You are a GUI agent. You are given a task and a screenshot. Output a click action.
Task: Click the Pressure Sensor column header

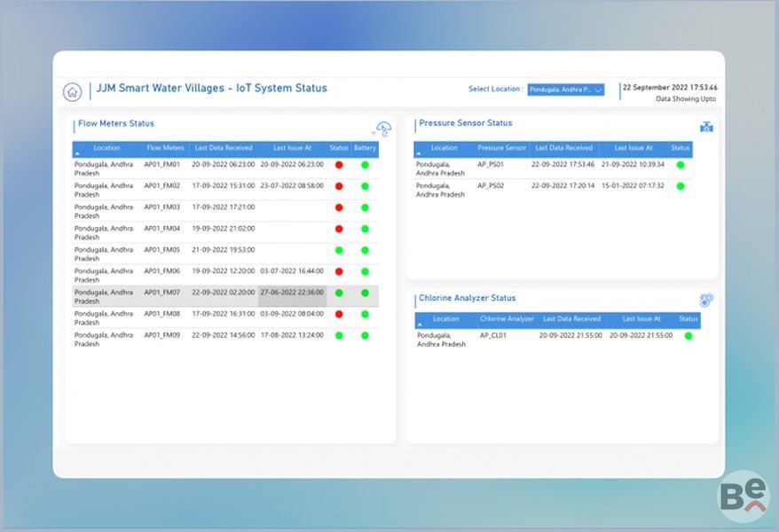pyautogui.click(x=501, y=148)
